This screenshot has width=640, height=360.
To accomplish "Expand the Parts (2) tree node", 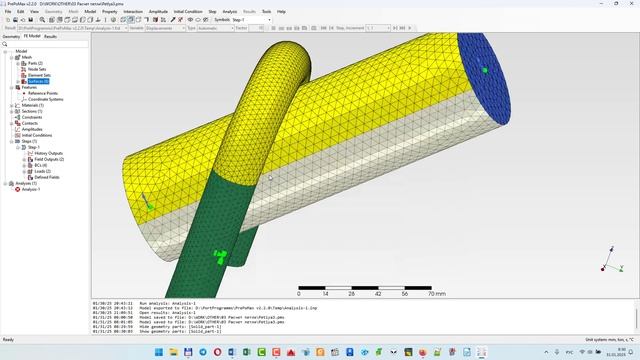I will [x=18, y=63].
